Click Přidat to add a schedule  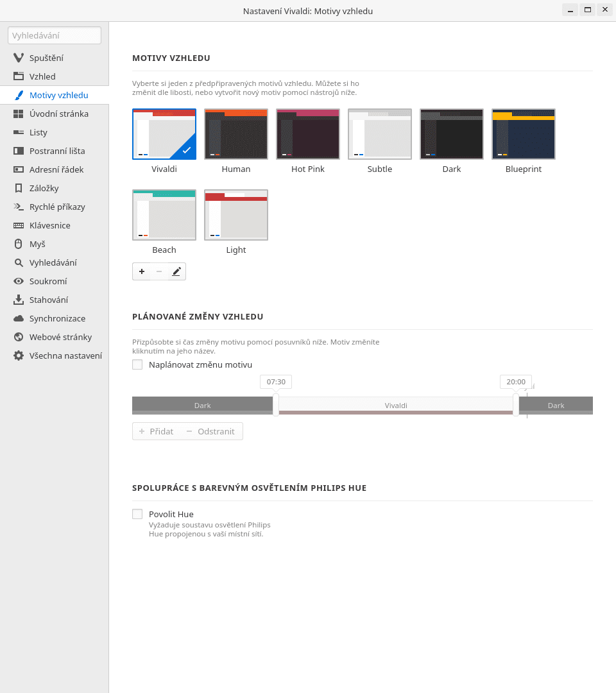click(155, 431)
